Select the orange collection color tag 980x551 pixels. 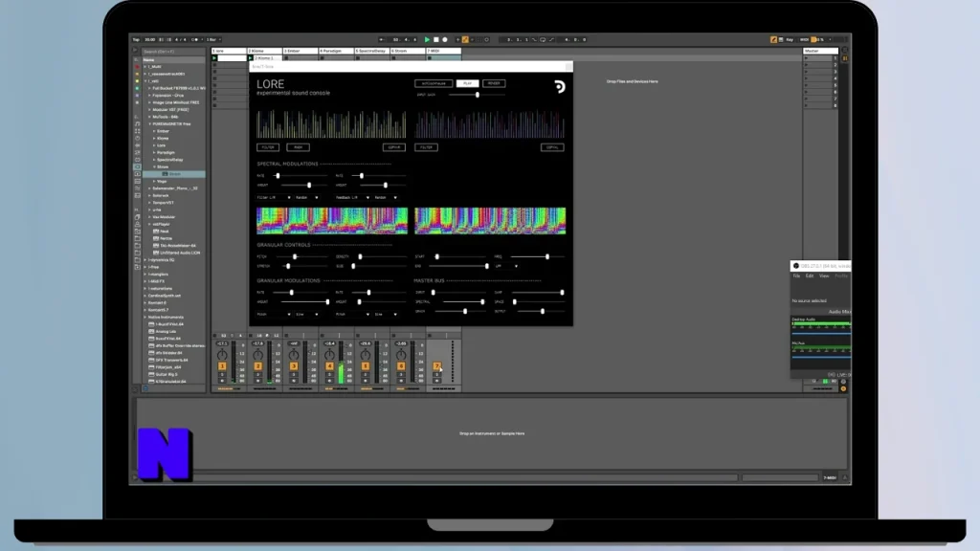(x=137, y=74)
